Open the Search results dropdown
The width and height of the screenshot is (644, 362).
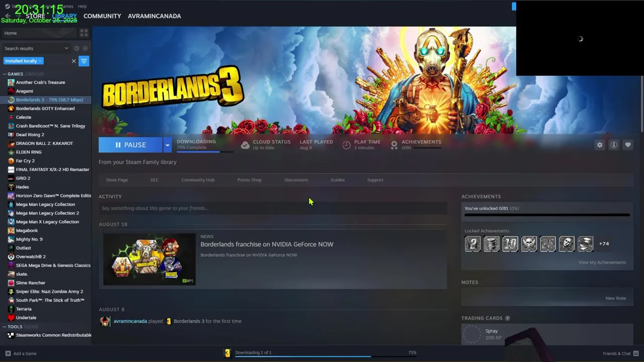[36, 48]
